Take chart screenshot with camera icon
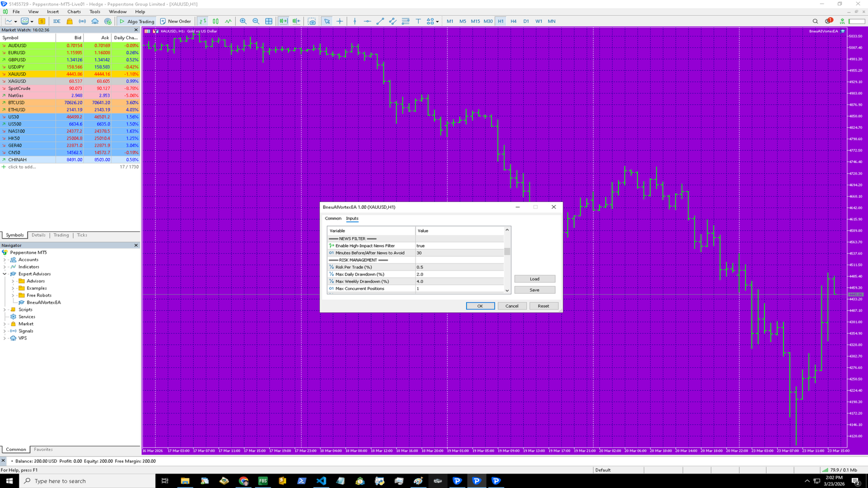868x488 pixels. point(312,21)
